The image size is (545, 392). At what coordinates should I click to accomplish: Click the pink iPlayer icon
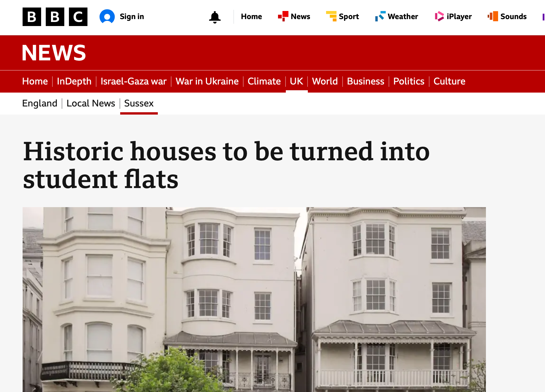click(439, 16)
